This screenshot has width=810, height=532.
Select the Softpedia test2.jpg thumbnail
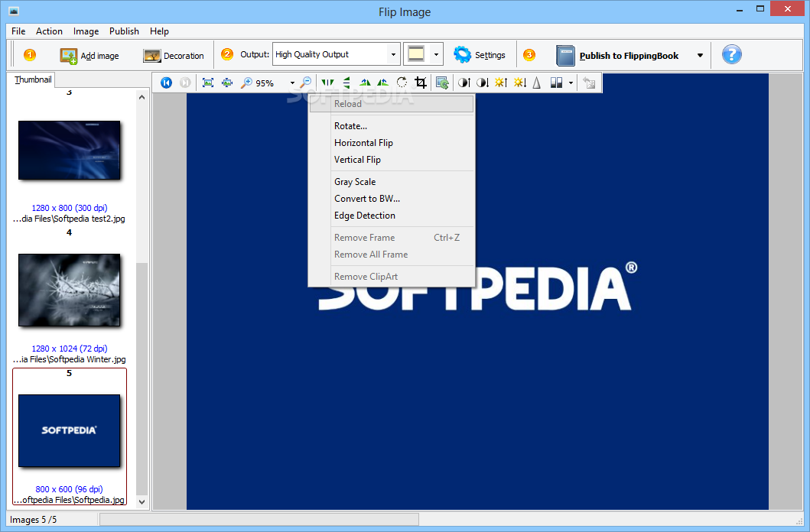tap(70, 150)
